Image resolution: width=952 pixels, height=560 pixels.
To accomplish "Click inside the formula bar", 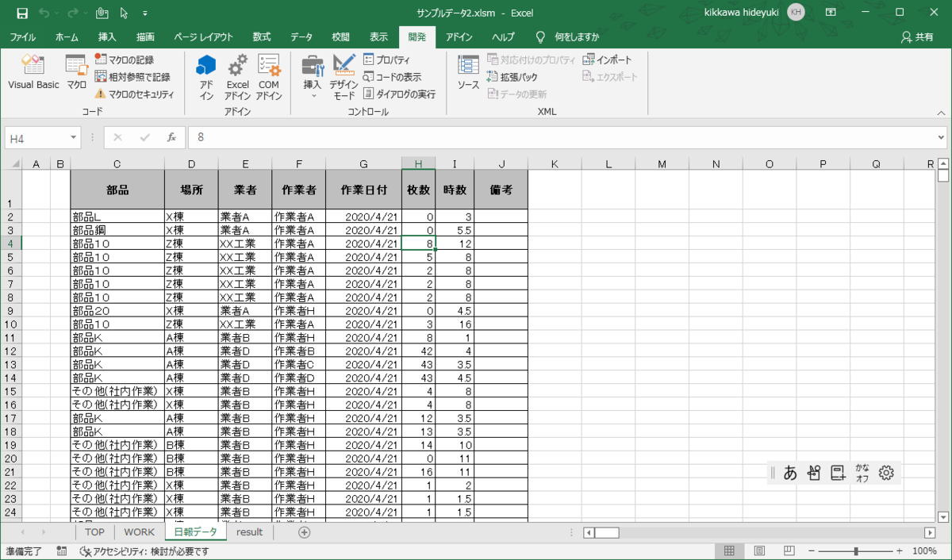I will pyautogui.click(x=561, y=137).
